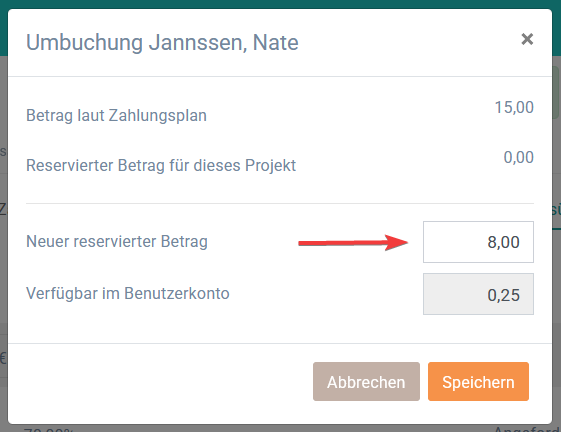Screen dimensions: 561x432
Task: Click the red arrow pointing at the input
Action: [x=353, y=243]
